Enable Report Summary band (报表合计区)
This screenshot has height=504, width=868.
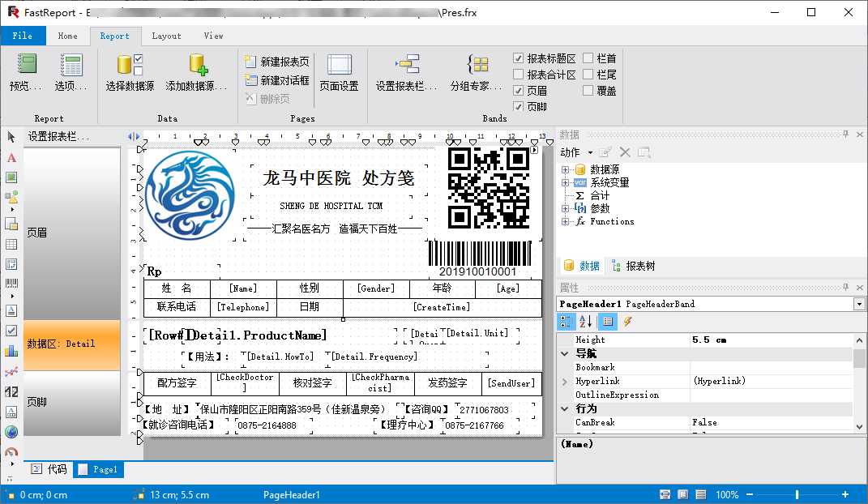click(x=518, y=74)
